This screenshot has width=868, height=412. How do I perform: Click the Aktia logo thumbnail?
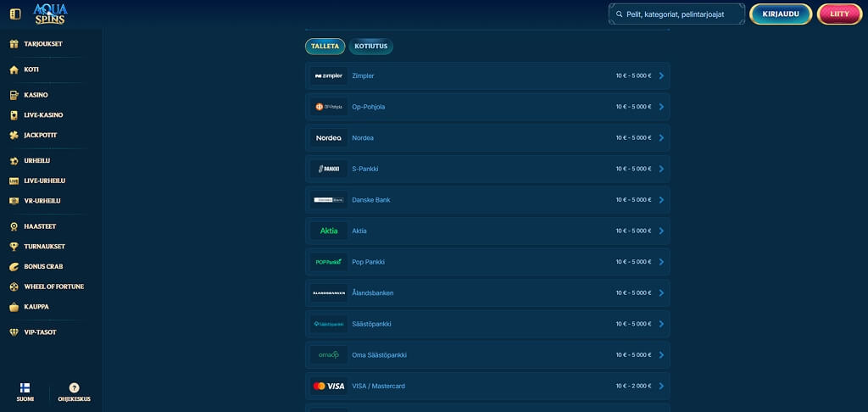[329, 231]
